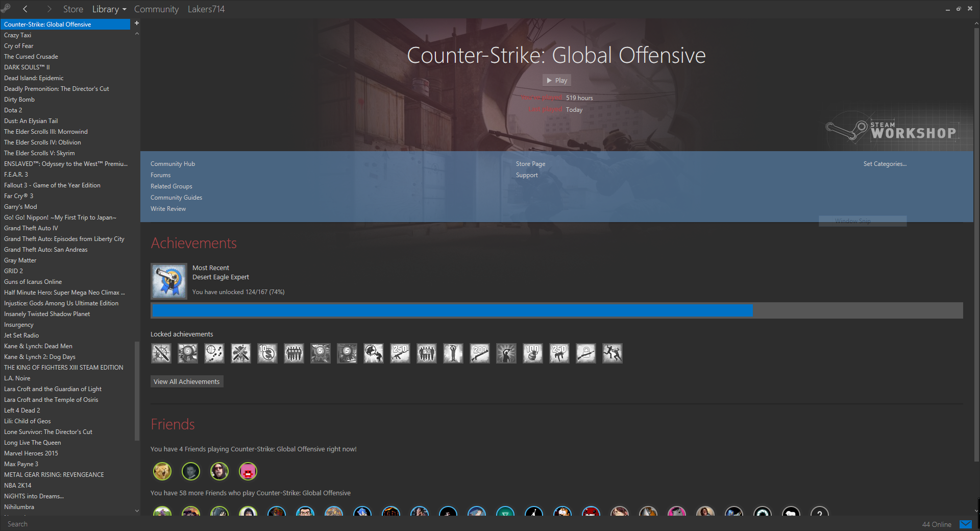Open the mail envelope icon
The image size is (980, 531).
click(x=966, y=524)
